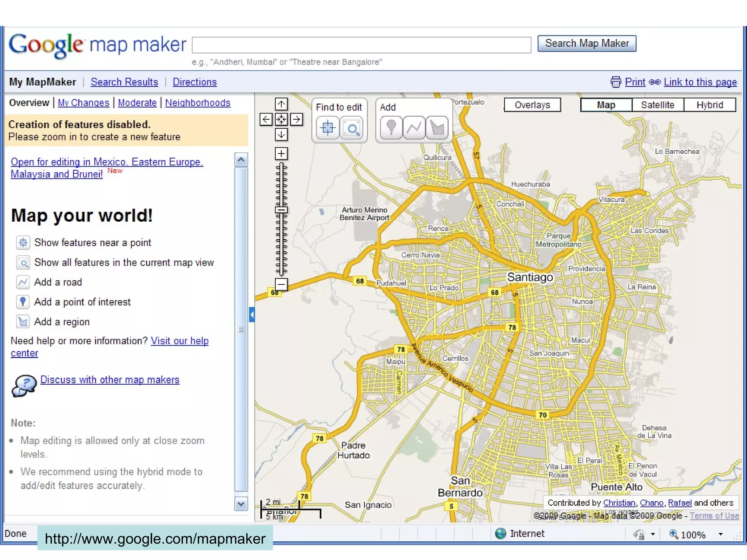Zoom in with the plus button
Image resolution: width=747 pixels, height=560 pixels.
click(x=281, y=153)
